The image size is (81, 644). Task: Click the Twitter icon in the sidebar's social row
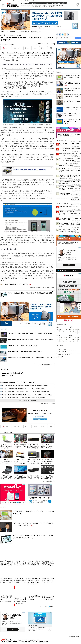(x=63, y=34)
